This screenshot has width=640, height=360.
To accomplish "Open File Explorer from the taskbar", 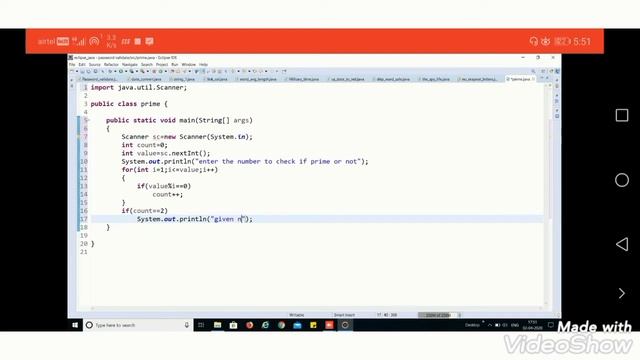I will pos(218,325).
